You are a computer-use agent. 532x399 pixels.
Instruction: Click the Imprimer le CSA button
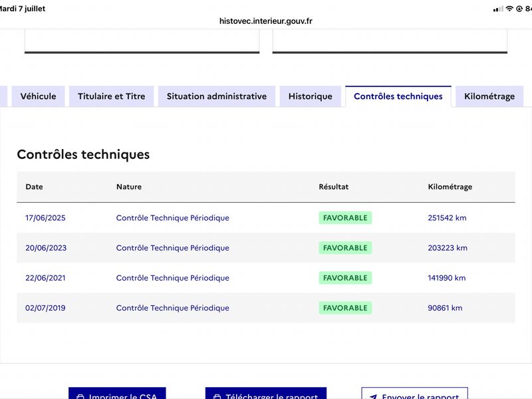(x=117, y=393)
